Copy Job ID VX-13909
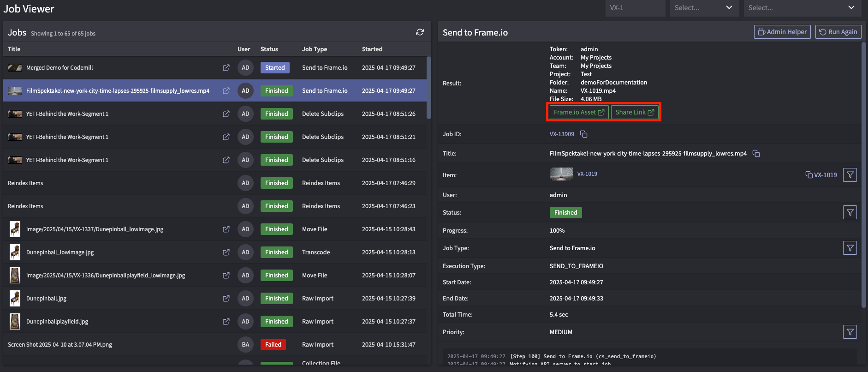868x372 pixels. [x=584, y=134]
